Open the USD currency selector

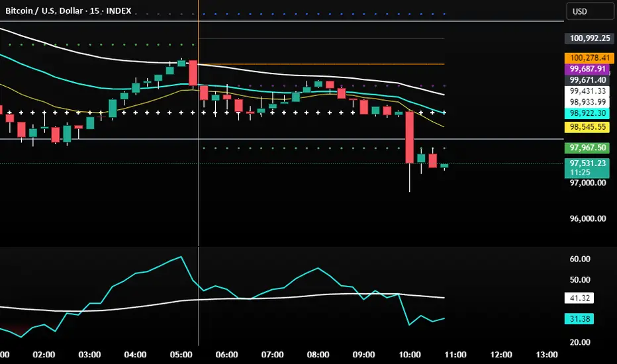(591, 11)
